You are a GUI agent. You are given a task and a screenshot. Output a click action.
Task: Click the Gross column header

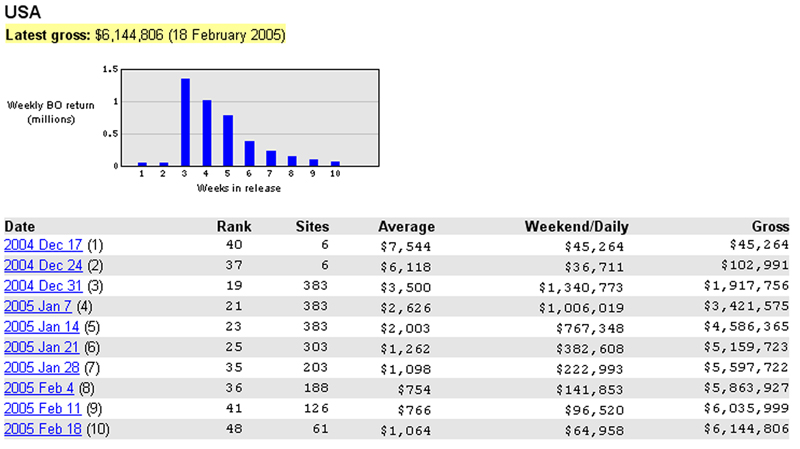pyautogui.click(x=770, y=227)
